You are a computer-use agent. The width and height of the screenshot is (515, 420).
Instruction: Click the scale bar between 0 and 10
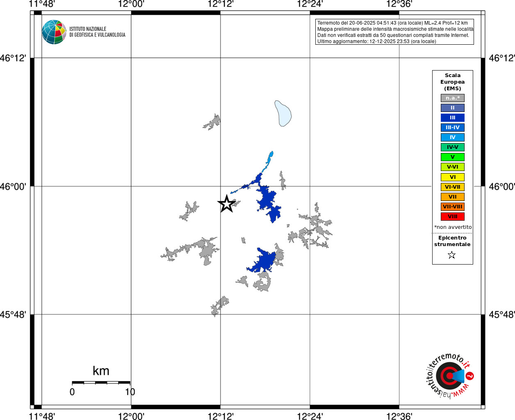(x=101, y=383)
